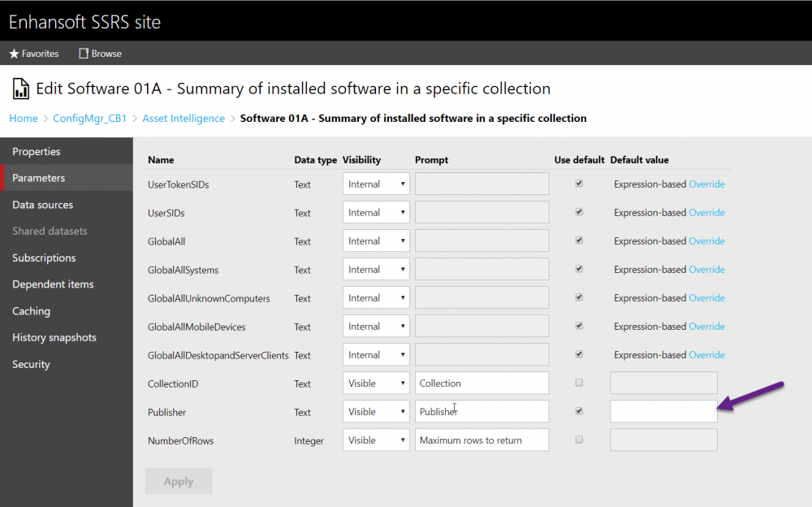Navigate to Asset Intelligence breadcrumb
812x507 pixels.
pyautogui.click(x=184, y=118)
